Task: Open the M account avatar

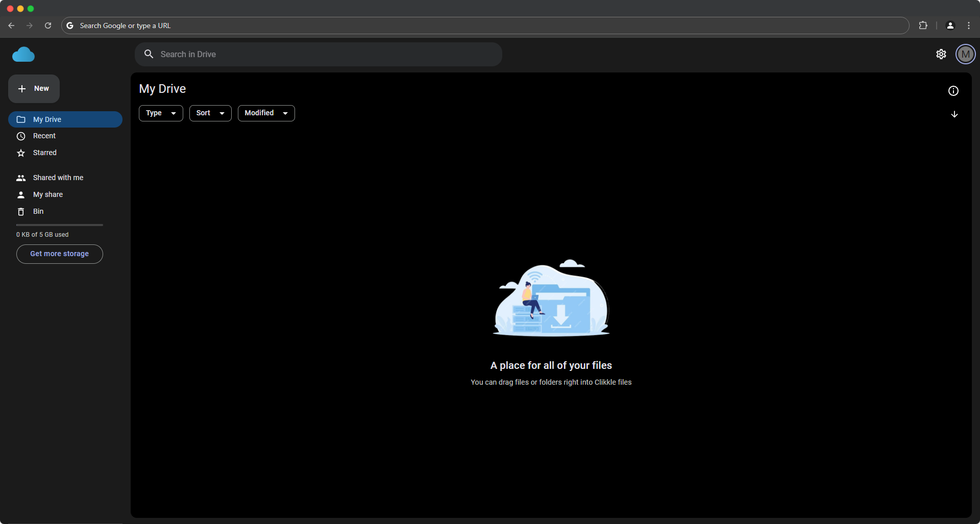Action: coord(965,54)
